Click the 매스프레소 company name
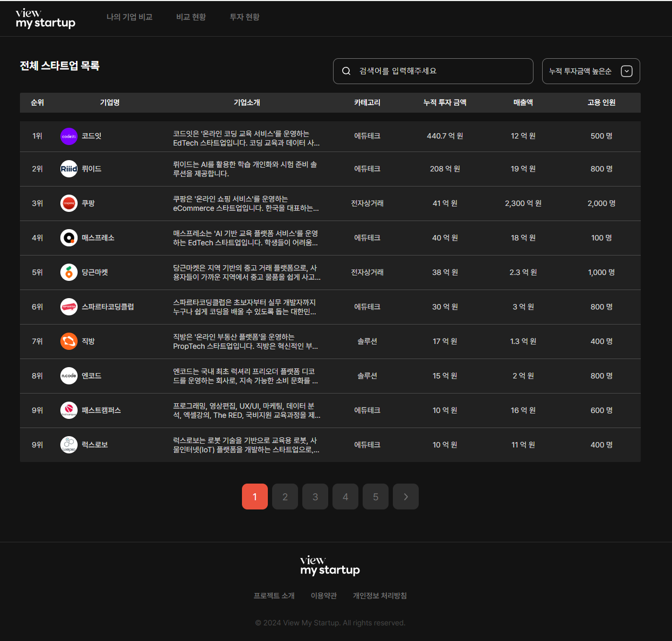Viewport: 672px width, 641px height. (98, 238)
